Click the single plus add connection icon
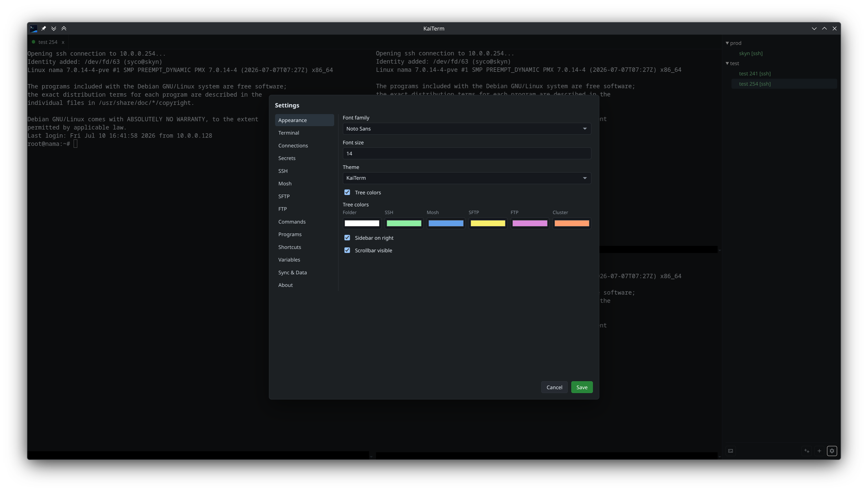The width and height of the screenshot is (868, 492). pos(819,451)
